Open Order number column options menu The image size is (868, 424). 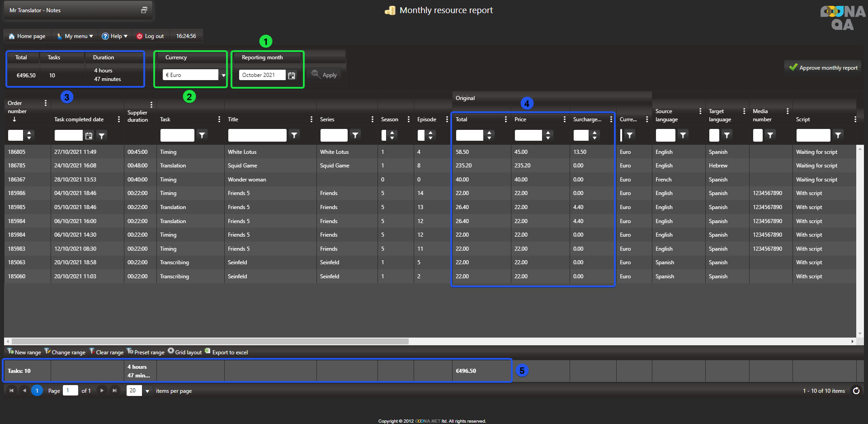coord(45,103)
